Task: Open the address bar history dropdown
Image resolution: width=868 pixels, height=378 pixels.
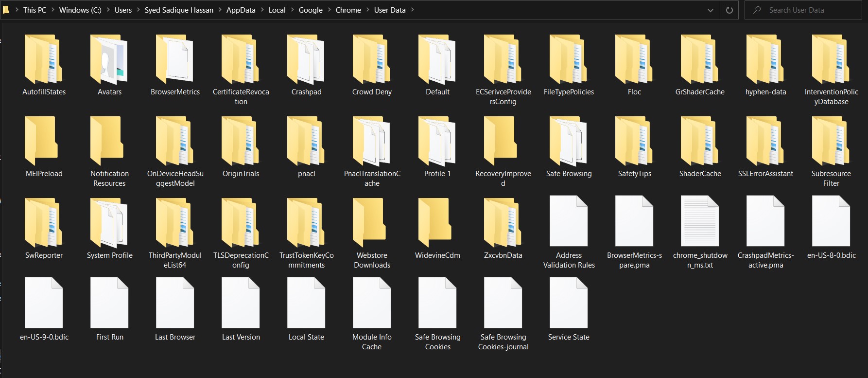Action: pyautogui.click(x=711, y=10)
